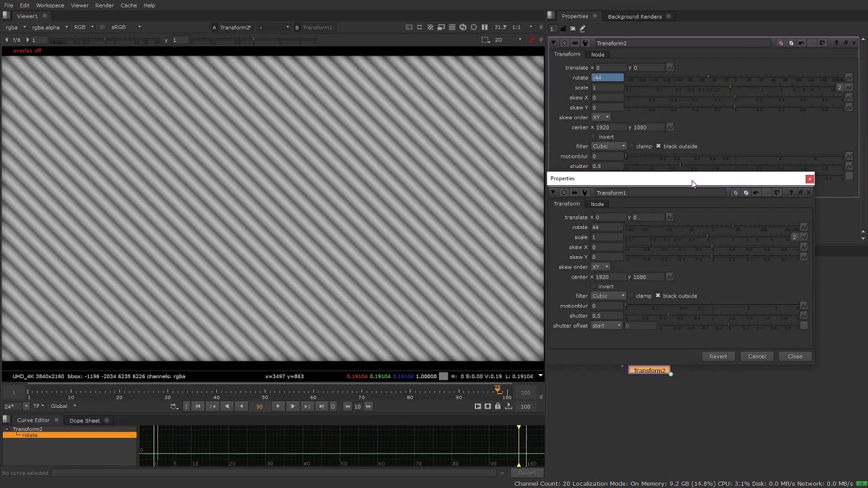Click the pause icon in the viewer toolbar
The width and height of the screenshot is (868, 488).
click(x=484, y=27)
